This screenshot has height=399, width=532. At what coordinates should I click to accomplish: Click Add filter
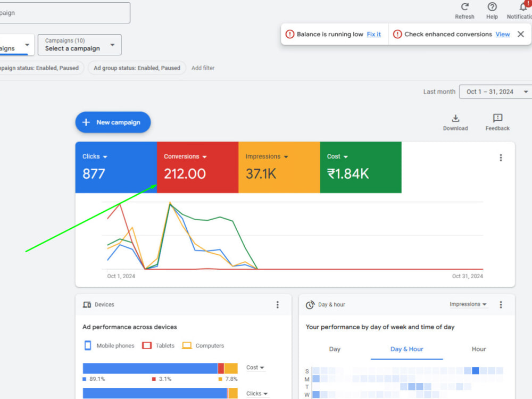click(x=203, y=68)
